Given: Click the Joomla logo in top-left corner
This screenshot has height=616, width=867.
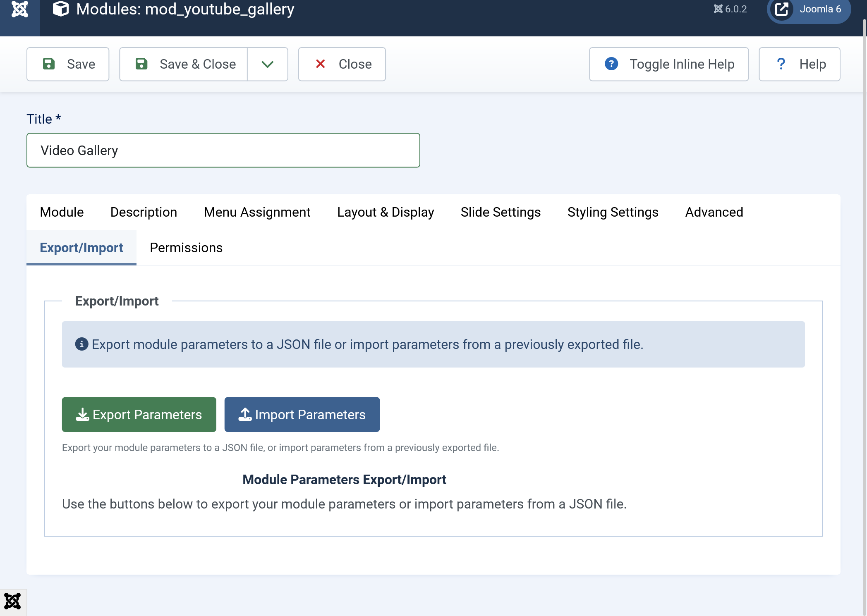Looking at the screenshot, I should (19, 9).
